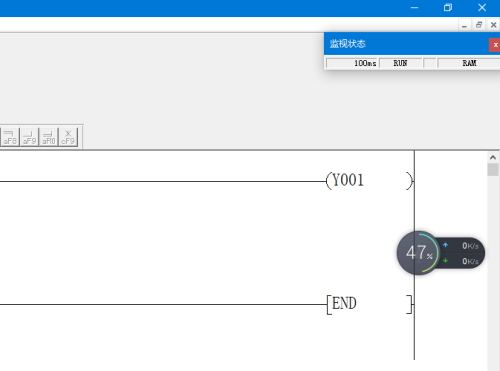Image resolution: width=500 pixels, height=371 pixels.
Task: Click the RUN status indicator
Action: click(x=400, y=63)
